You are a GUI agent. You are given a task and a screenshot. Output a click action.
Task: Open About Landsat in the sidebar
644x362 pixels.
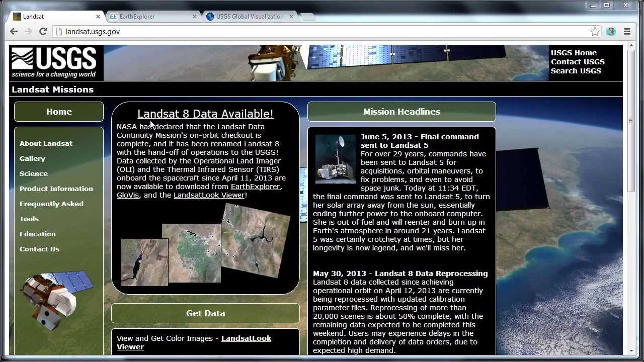pyautogui.click(x=46, y=143)
